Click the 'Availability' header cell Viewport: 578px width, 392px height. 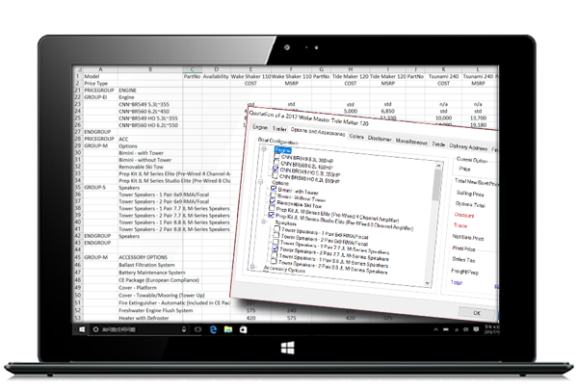[x=216, y=76]
